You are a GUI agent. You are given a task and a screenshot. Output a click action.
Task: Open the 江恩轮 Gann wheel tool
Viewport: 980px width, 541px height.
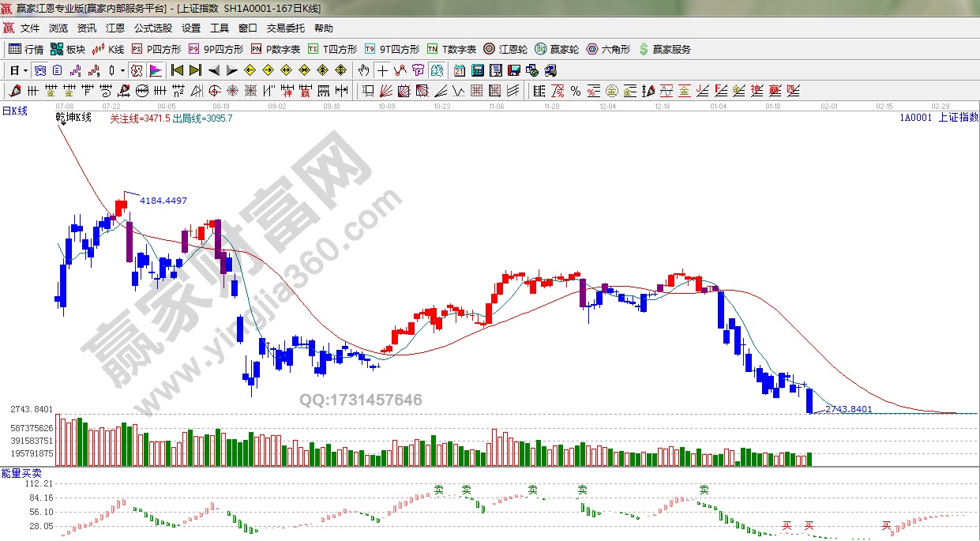(505, 49)
